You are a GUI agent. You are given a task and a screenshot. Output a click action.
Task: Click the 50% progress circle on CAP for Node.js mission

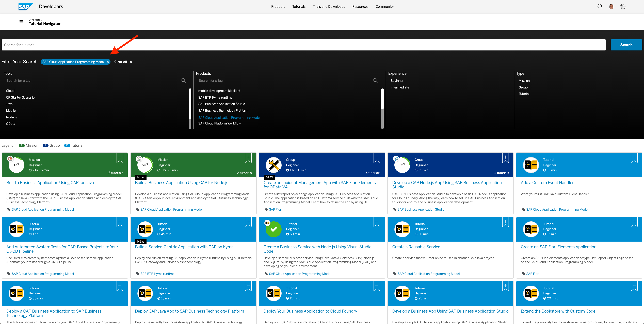(x=145, y=165)
